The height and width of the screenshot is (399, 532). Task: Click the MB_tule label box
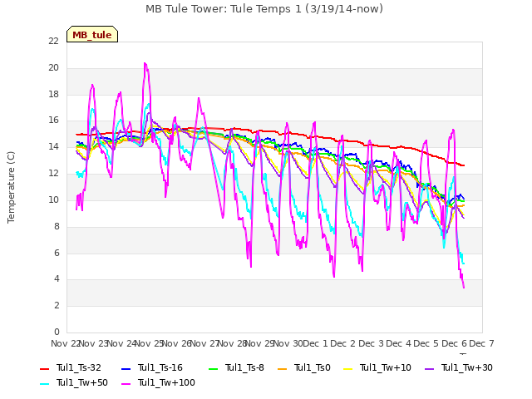click(x=92, y=34)
